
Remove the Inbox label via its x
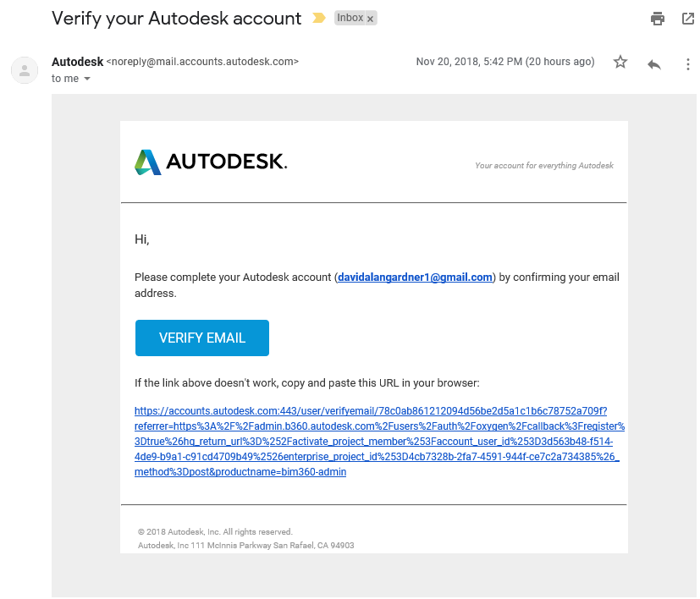[370, 19]
